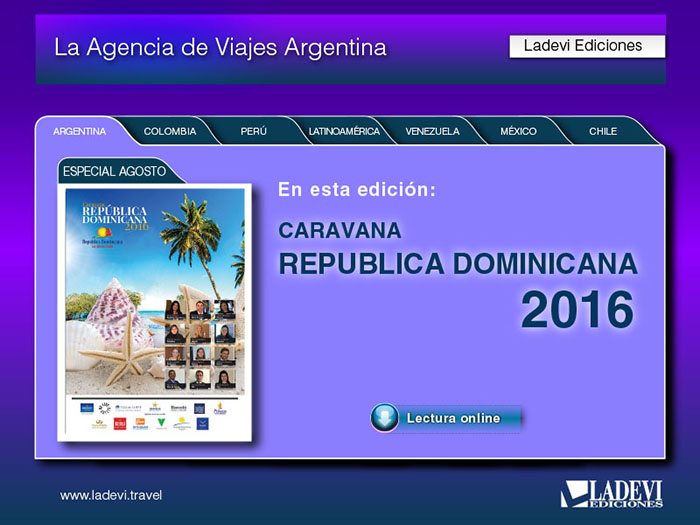Click the portrait photo grid on the cover
700x525 pixels.
[200, 343]
